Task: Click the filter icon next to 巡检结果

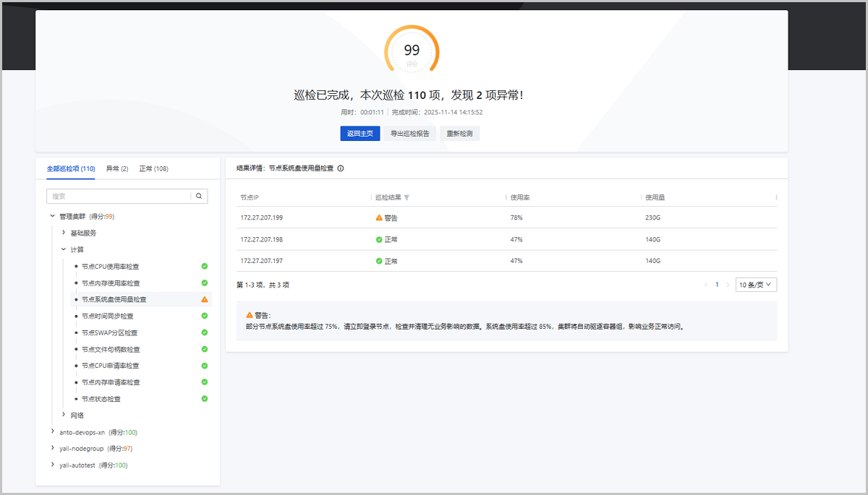Action: coord(407,197)
